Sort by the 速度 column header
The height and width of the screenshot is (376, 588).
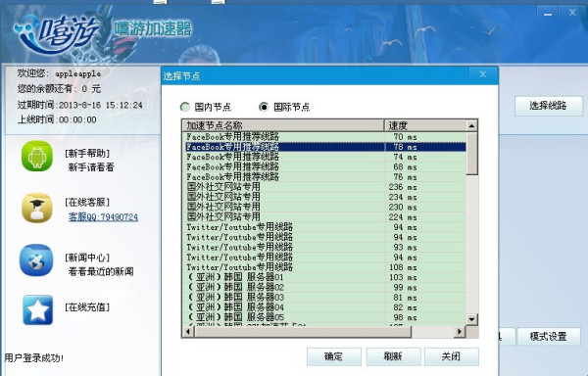click(425, 125)
